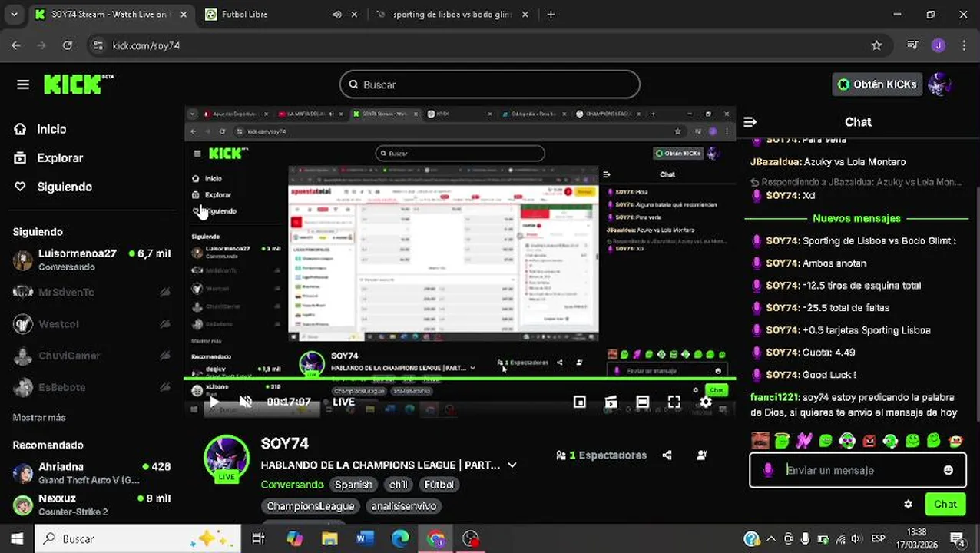This screenshot has width=980, height=553.
Task: Switch to the Futbol Libre browser tab
Action: tap(279, 14)
